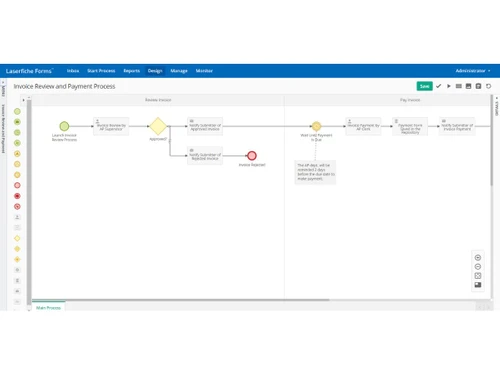
Task: Open the Monitor navigation item
Action: pos(204,71)
